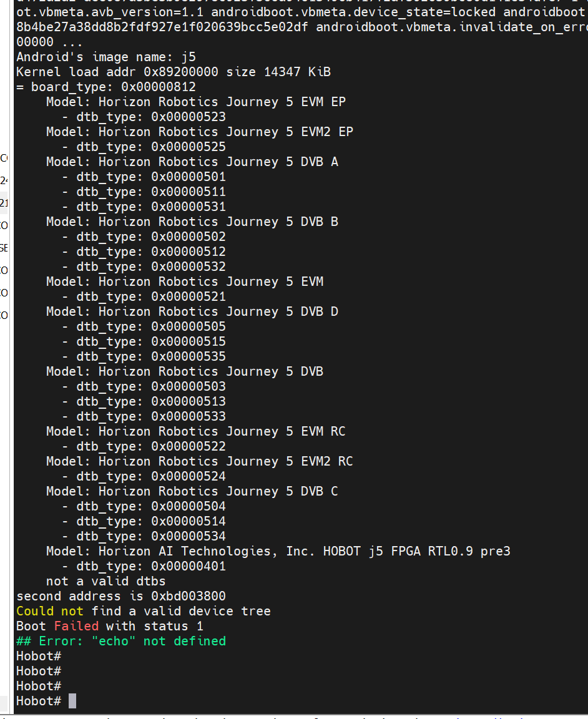Click the Kernel load addr 0x89200000 line
This screenshot has width=588, height=719.
[174, 72]
